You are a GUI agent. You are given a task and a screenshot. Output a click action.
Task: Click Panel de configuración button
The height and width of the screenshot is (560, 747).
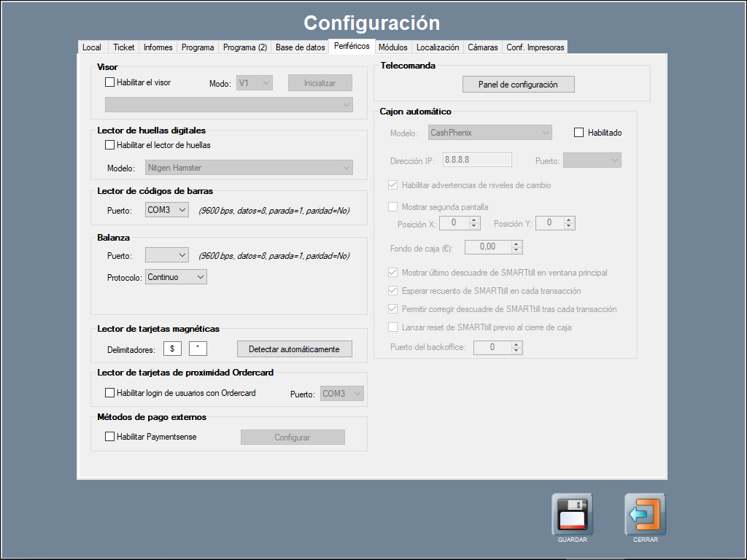[518, 85]
